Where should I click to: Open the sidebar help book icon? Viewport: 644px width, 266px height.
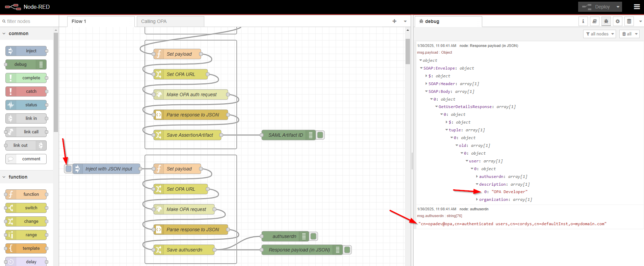pyautogui.click(x=594, y=21)
